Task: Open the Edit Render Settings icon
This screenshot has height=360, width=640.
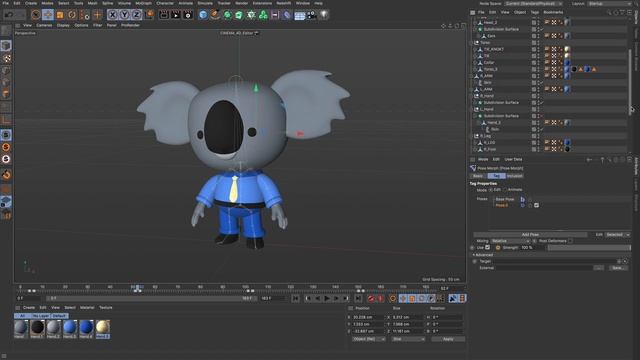Action: (x=188, y=15)
